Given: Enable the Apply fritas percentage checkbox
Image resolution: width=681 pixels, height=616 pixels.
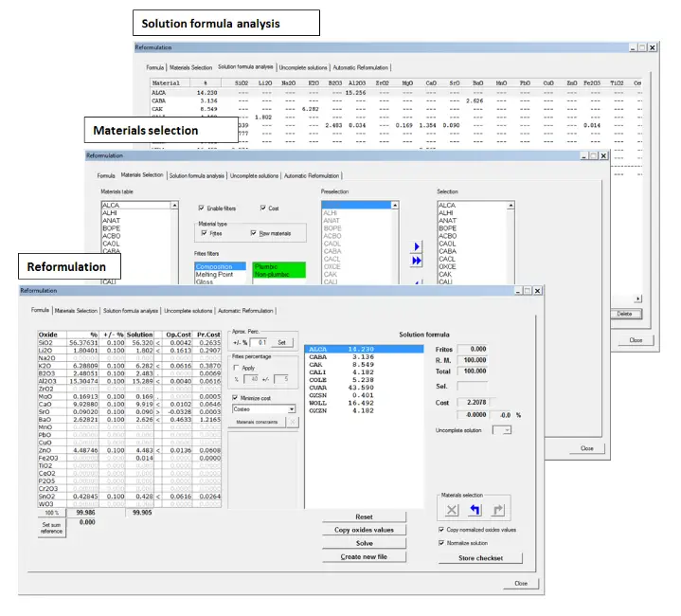Looking at the screenshot, I should [x=236, y=366].
